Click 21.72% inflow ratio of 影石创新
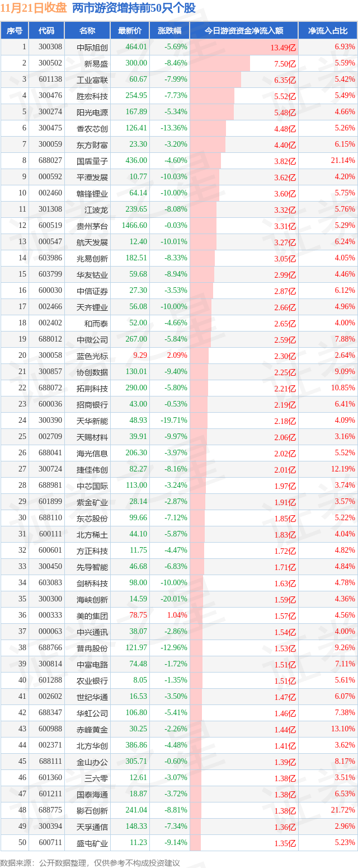Screen dimensions: 358x868 coord(343,810)
